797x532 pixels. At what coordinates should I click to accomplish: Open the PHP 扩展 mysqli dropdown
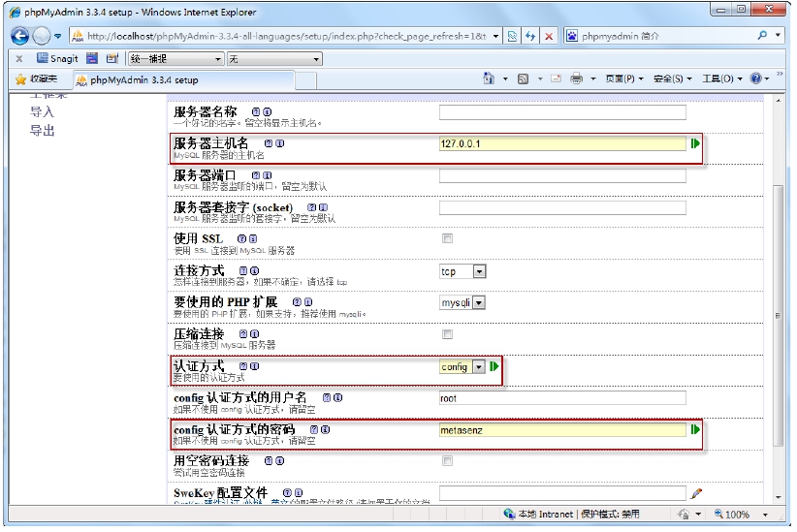[462, 303]
